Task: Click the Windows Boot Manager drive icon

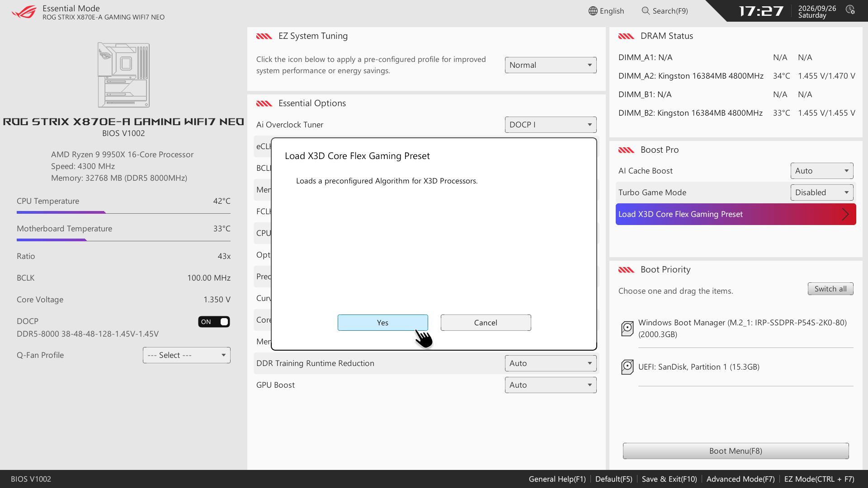Action: (627, 328)
